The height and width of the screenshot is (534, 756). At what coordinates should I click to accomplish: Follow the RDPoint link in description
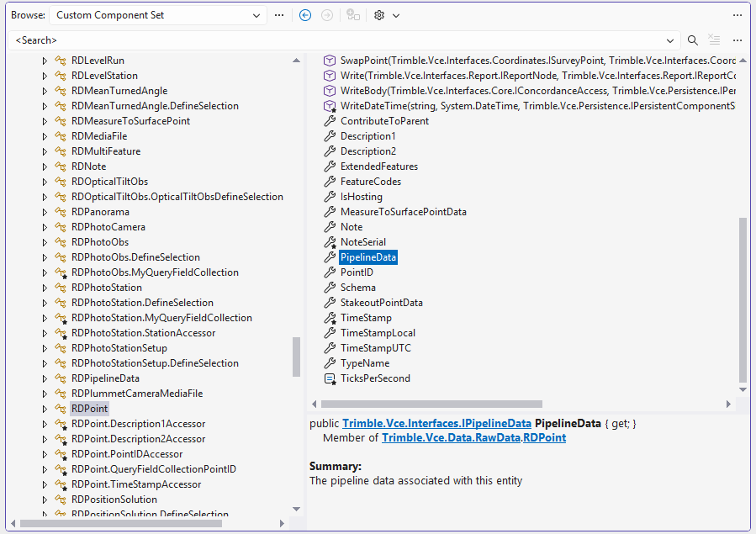point(544,438)
